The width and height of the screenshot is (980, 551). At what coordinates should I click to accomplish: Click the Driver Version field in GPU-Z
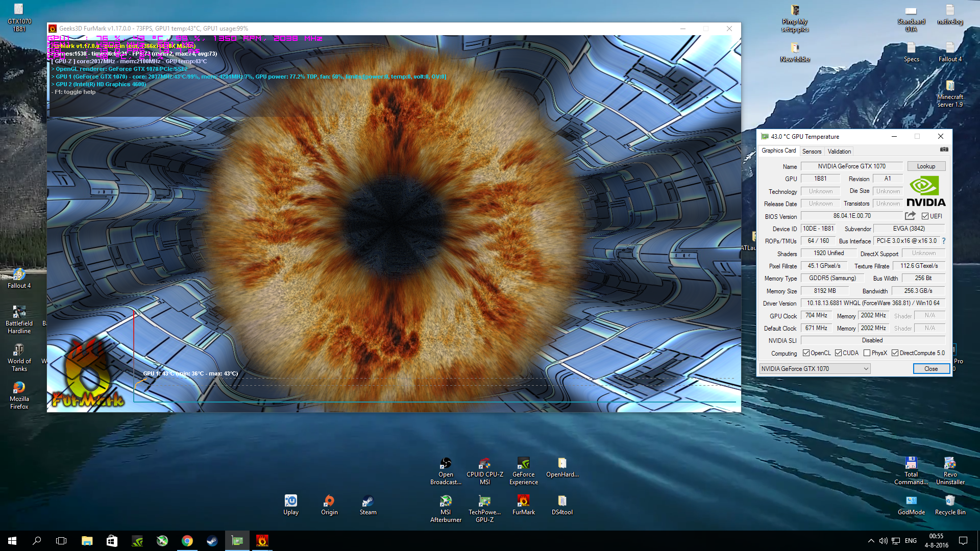[x=873, y=303]
